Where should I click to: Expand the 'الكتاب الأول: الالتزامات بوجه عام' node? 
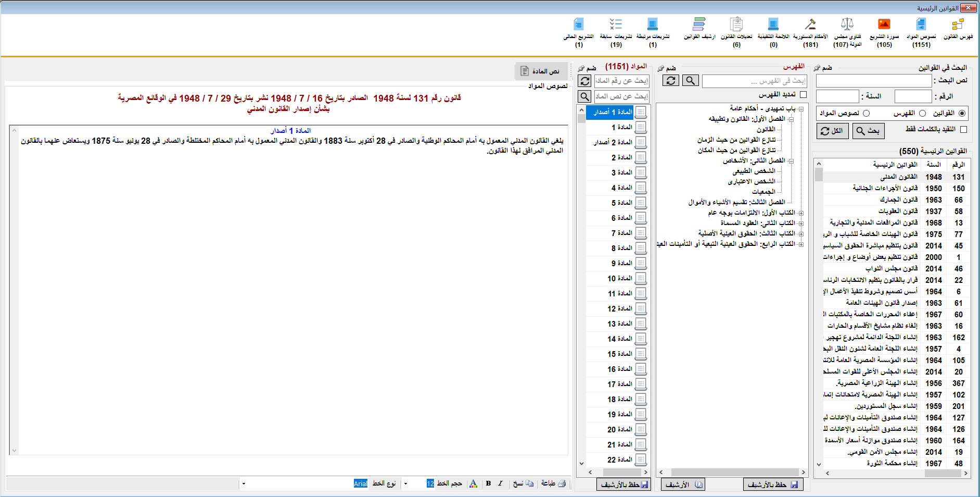point(801,213)
